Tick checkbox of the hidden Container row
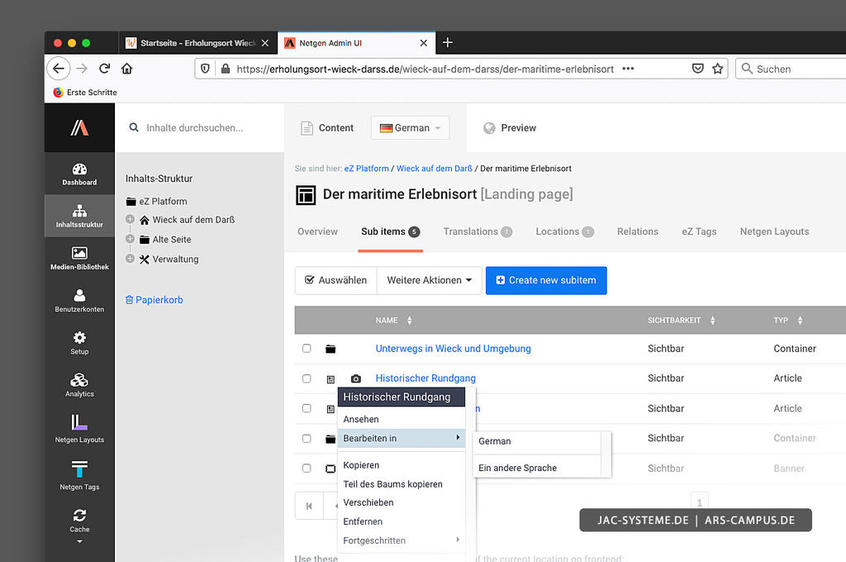846x562 pixels. 306,438
